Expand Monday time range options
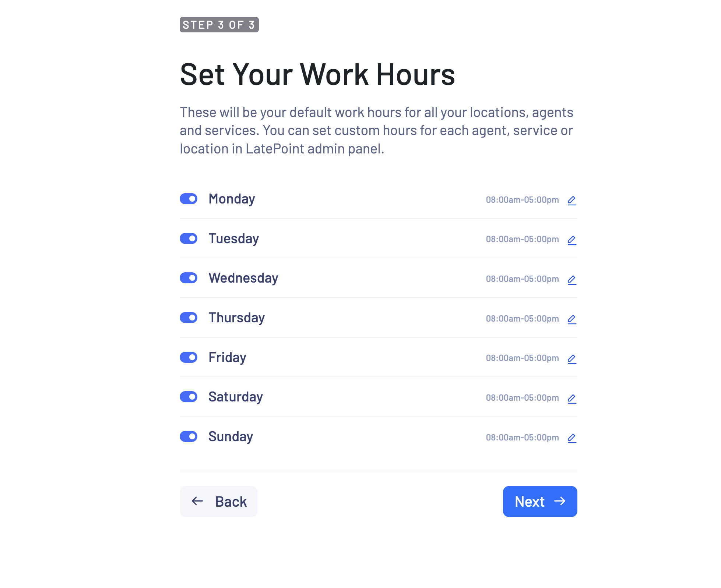721x588 pixels. coord(572,200)
